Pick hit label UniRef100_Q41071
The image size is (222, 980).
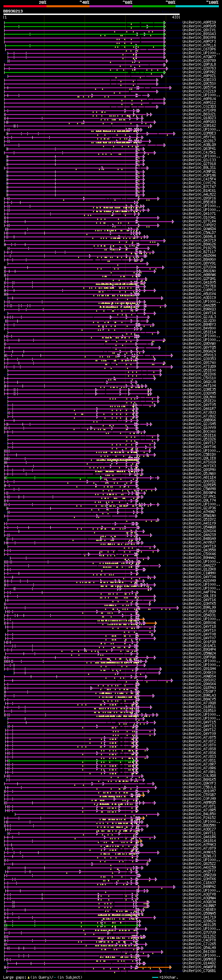[x=199, y=214]
